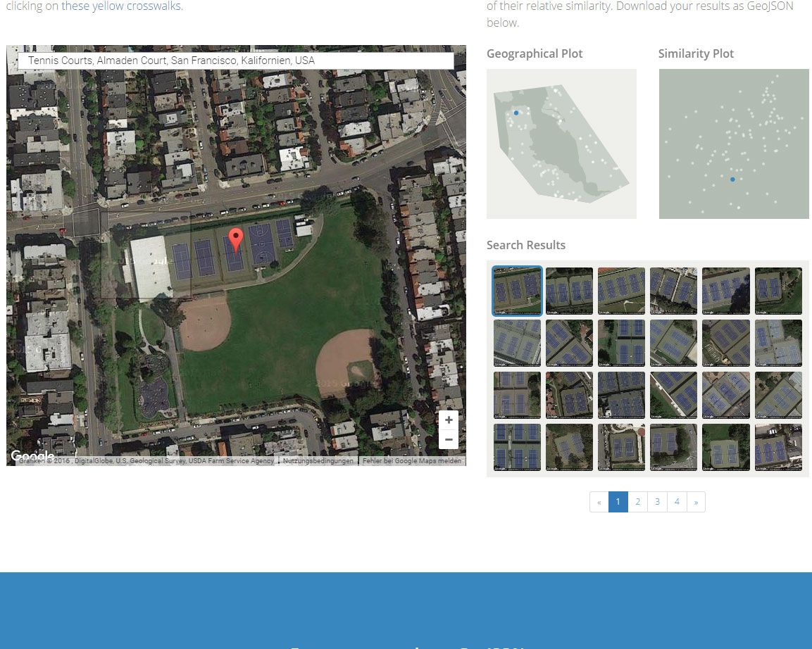Go to next results page arrow
Viewport: 812px width, 649px height.
pos(696,502)
